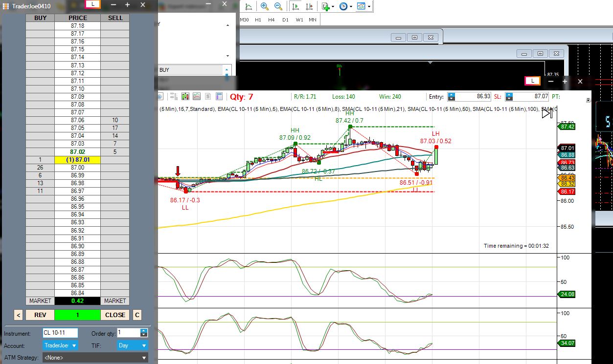This screenshot has height=364, width=613.
Task: Click the yellow (1) 87.01 price cell
Action: [78, 160]
